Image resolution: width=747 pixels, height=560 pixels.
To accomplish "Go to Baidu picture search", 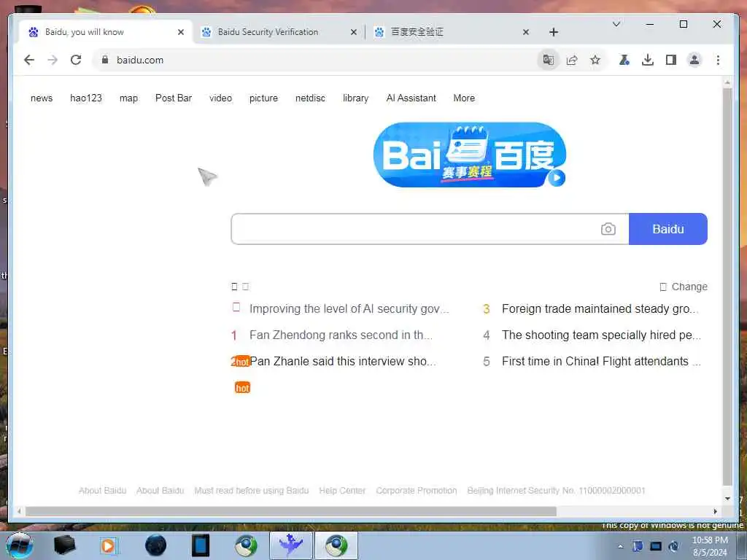I will pos(263,98).
